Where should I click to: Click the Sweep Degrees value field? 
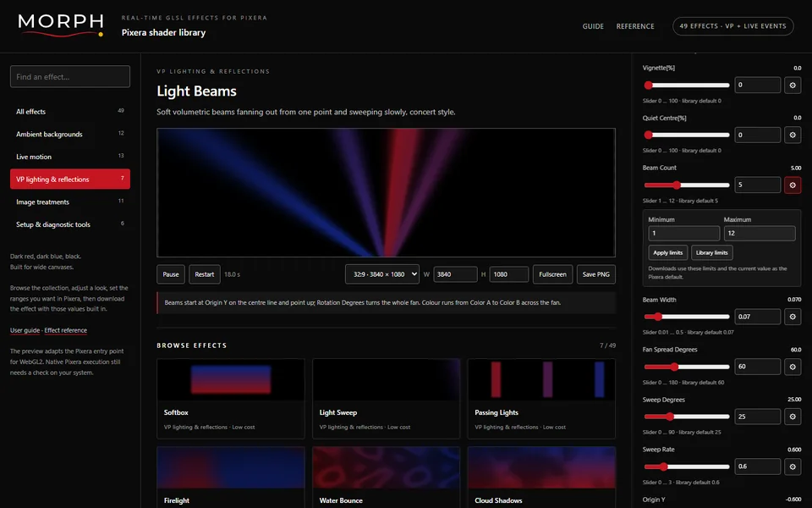(x=757, y=417)
